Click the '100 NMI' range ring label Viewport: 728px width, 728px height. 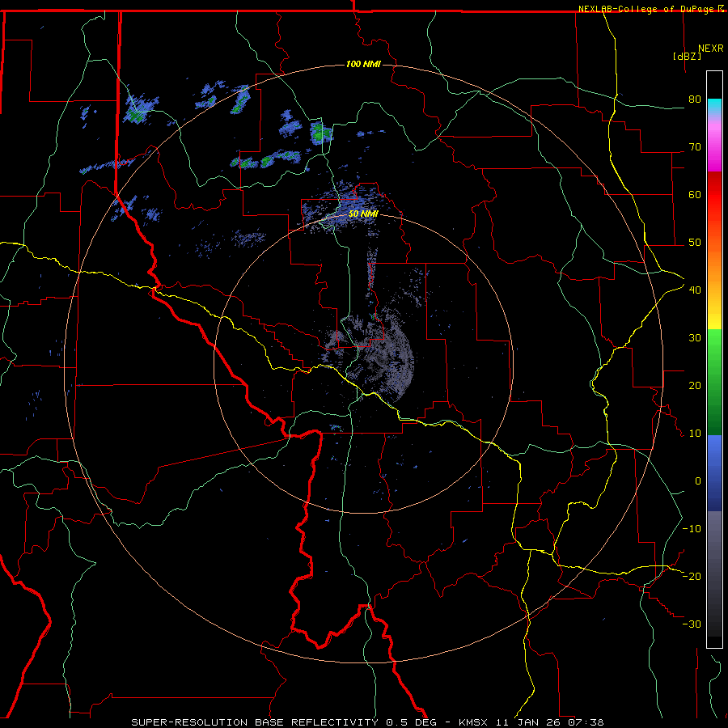tap(363, 64)
